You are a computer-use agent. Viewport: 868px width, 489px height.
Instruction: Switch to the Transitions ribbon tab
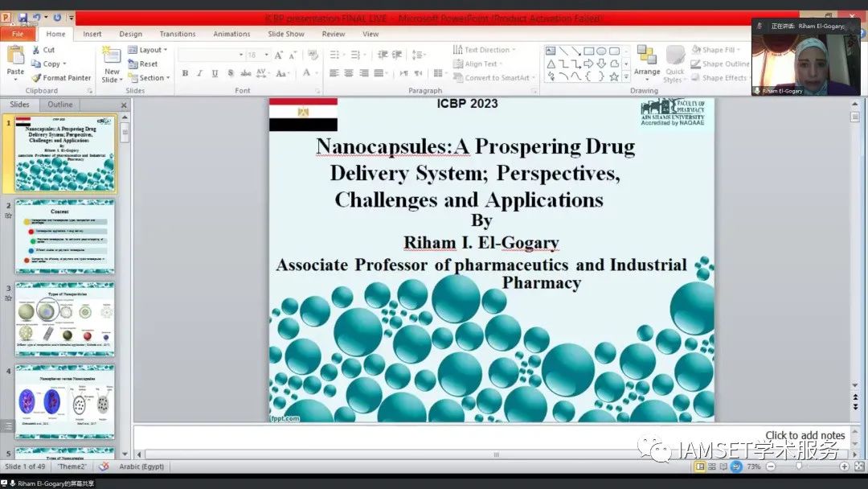coord(178,34)
